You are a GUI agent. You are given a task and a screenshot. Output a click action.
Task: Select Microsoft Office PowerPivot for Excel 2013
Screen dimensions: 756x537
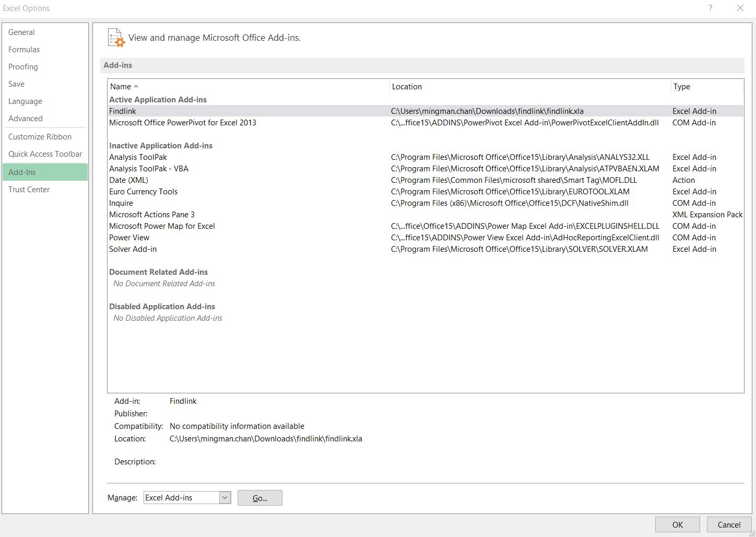[x=425, y=123]
